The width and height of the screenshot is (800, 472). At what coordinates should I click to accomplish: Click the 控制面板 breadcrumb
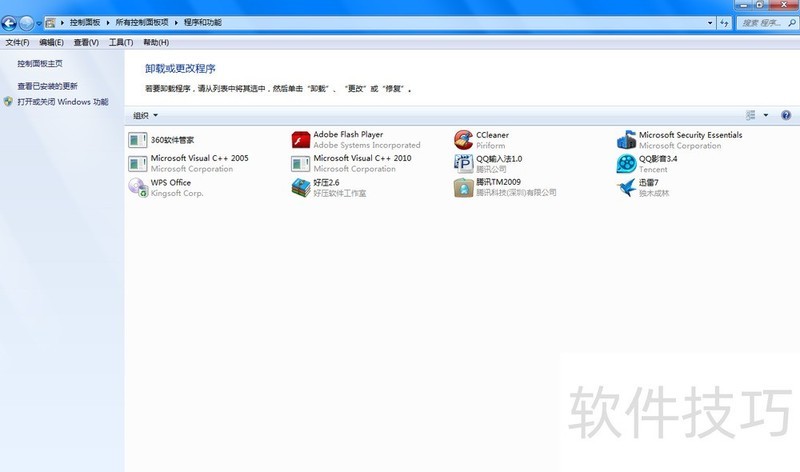tap(85, 22)
